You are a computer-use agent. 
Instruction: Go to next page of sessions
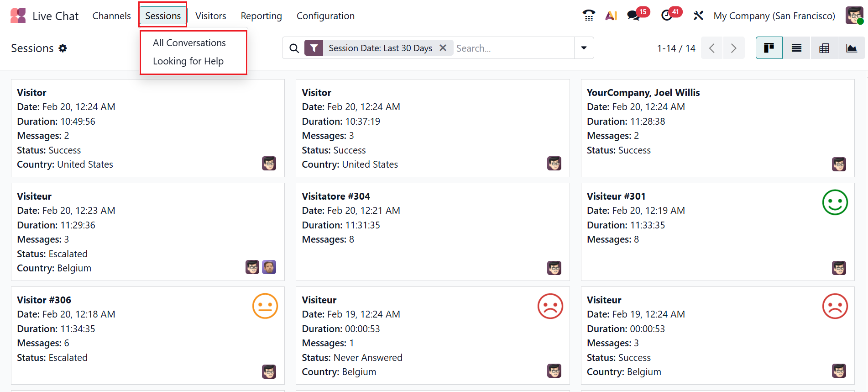coord(733,48)
